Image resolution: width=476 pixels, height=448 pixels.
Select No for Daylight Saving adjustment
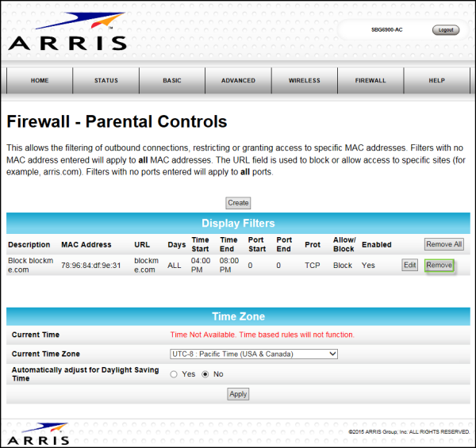point(205,373)
